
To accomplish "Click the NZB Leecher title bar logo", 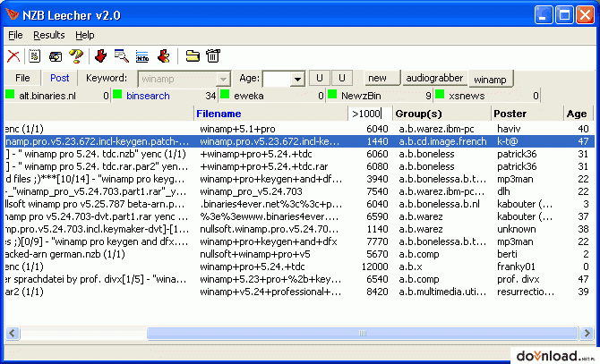I will click(12, 14).
